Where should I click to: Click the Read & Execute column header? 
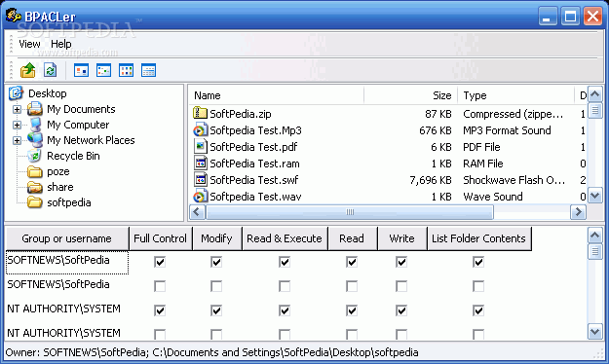coord(285,238)
